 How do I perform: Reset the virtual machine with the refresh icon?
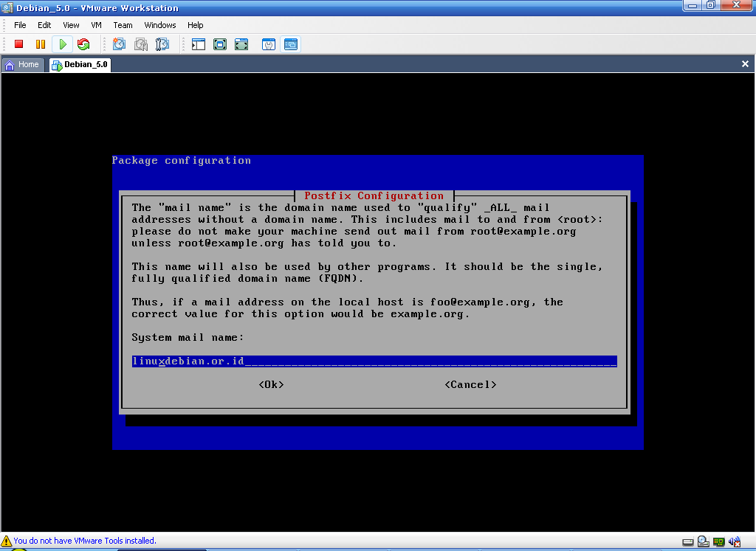click(x=83, y=44)
